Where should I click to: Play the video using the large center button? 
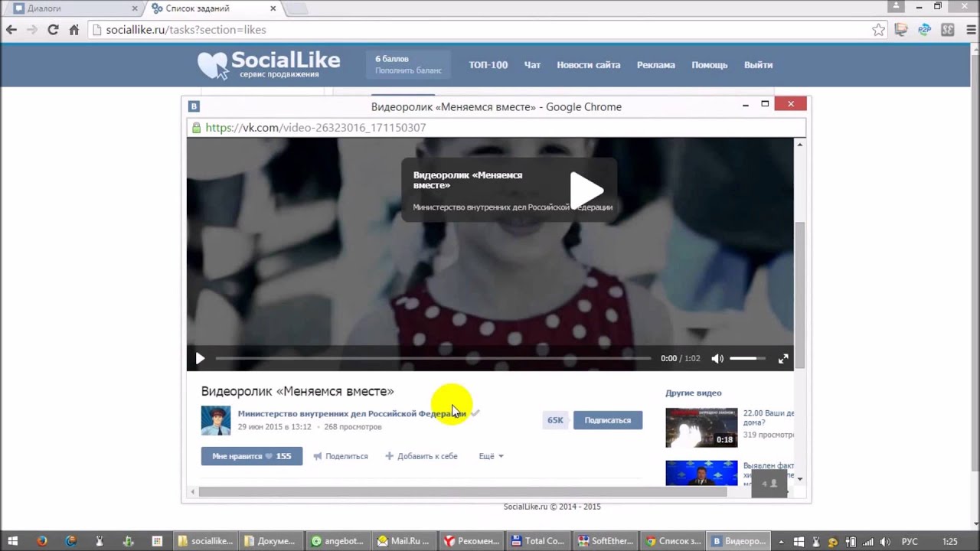point(586,189)
